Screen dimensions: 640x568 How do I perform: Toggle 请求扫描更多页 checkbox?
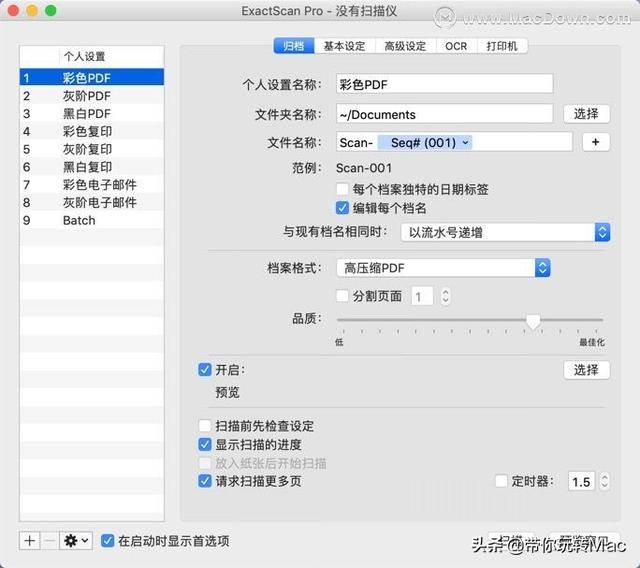[x=204, y=481]
